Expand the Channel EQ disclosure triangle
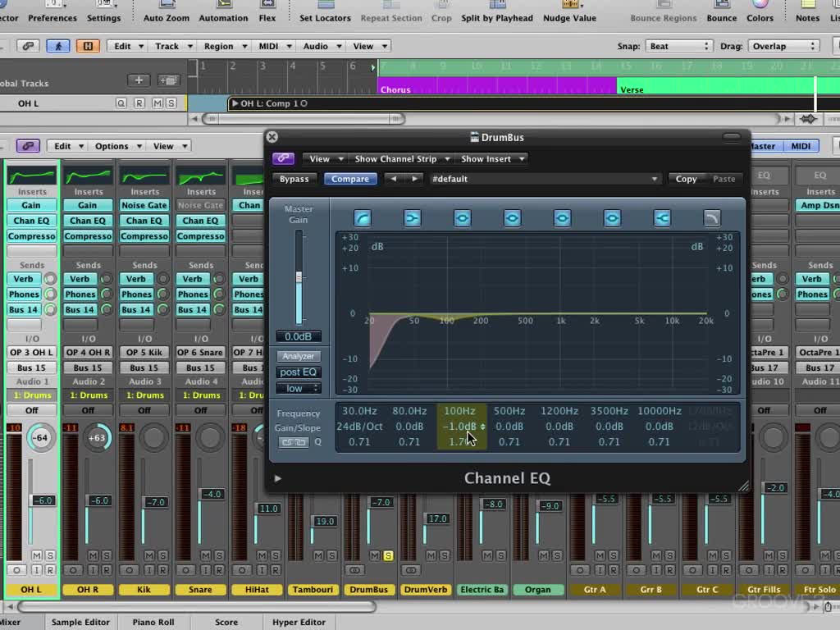The width and height of the screenshot is (840, 630). tap(277, 478)
